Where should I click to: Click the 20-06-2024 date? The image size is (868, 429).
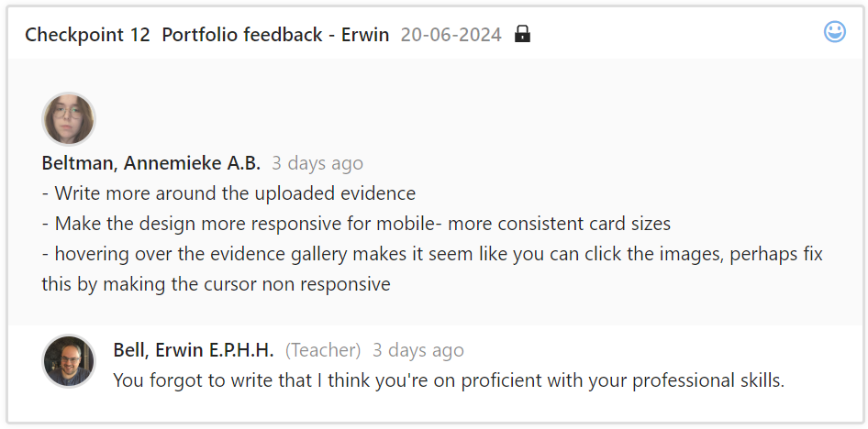[451, 35]
